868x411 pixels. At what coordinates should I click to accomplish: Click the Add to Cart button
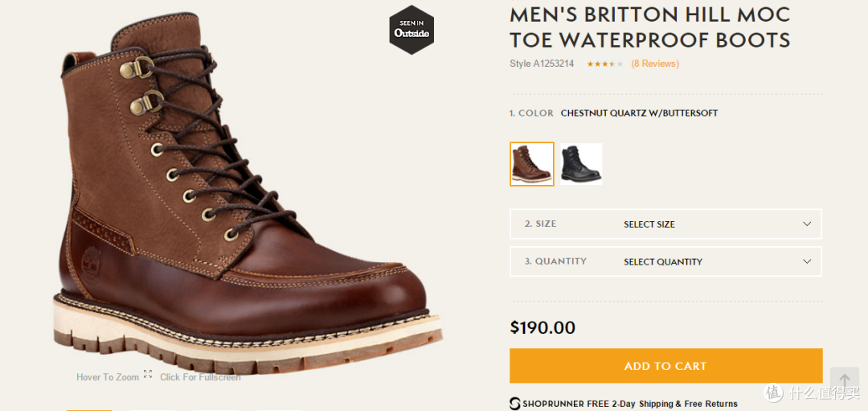(666, 366)
